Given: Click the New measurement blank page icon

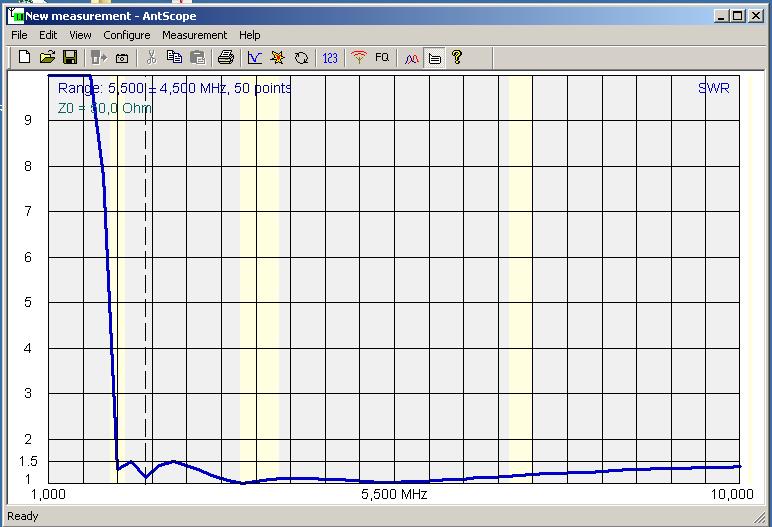Looking at the screenshot, I should point(24,58).
